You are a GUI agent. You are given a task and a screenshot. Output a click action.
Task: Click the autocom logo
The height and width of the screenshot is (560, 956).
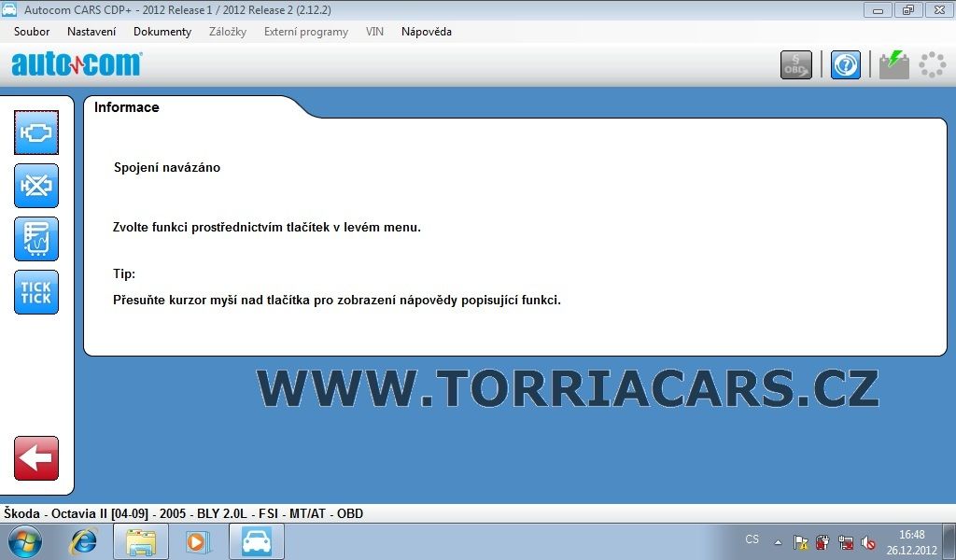click(x=77, y=64)
